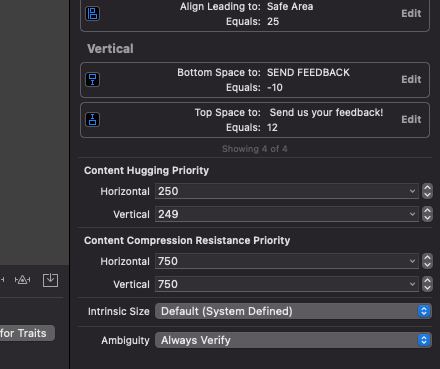Viewport: 440px width, 369px height.
Task: Click stepper for Hugging Horizontal priority
Action: pos(427,191)
